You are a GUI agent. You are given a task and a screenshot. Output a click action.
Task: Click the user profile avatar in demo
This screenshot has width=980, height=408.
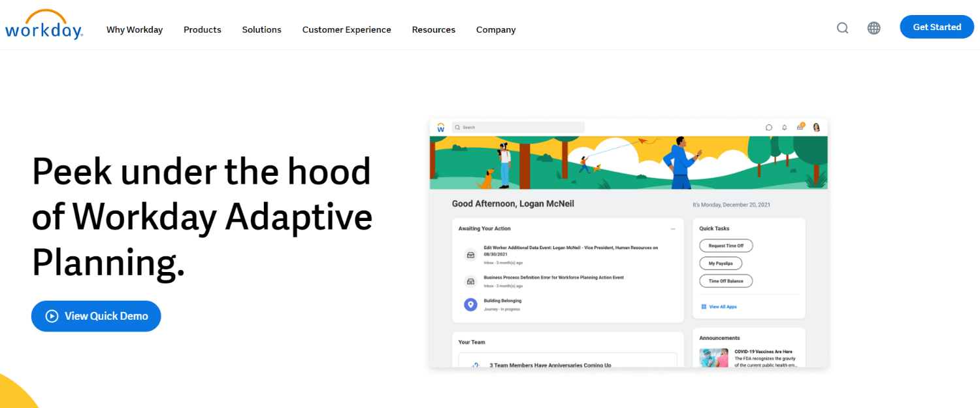pos(816,127)
